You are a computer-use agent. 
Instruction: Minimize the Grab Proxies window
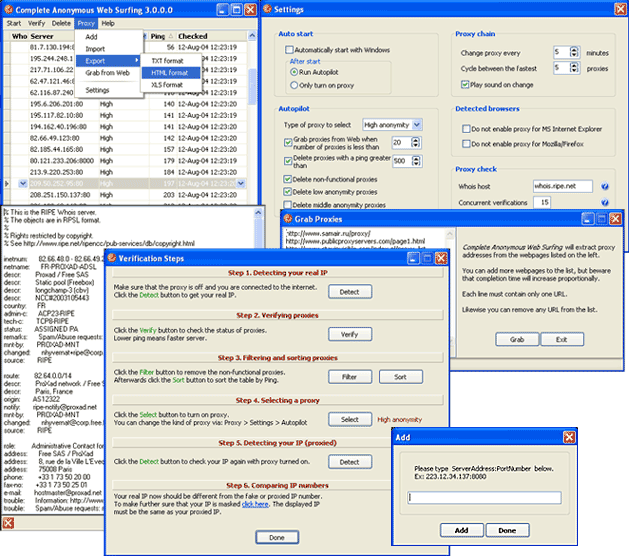tap(588, 219)
